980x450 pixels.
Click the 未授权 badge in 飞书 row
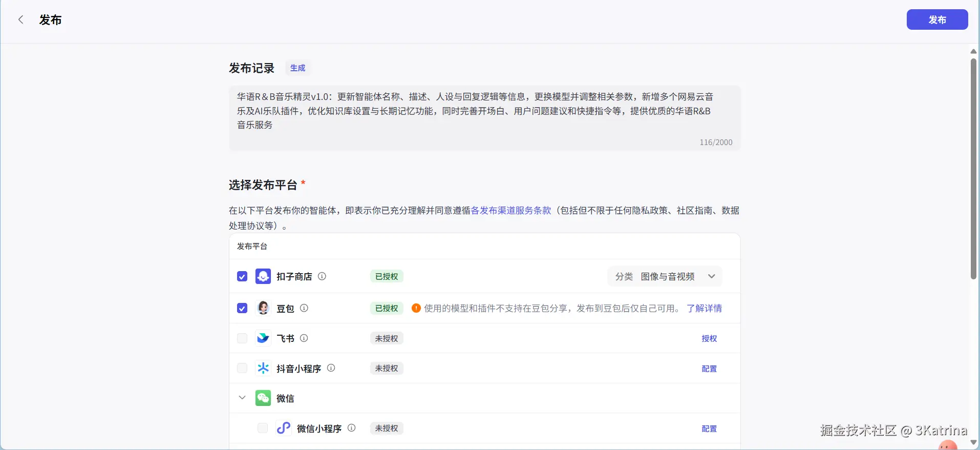tap(387, 338)
